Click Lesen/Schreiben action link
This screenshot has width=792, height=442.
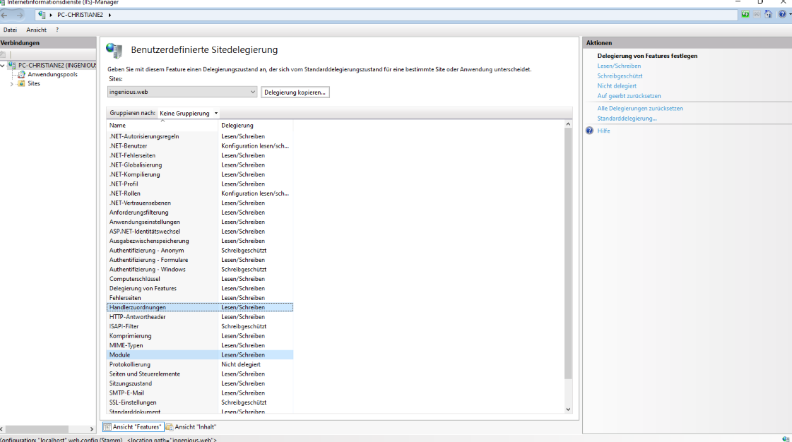pos(619,66)
